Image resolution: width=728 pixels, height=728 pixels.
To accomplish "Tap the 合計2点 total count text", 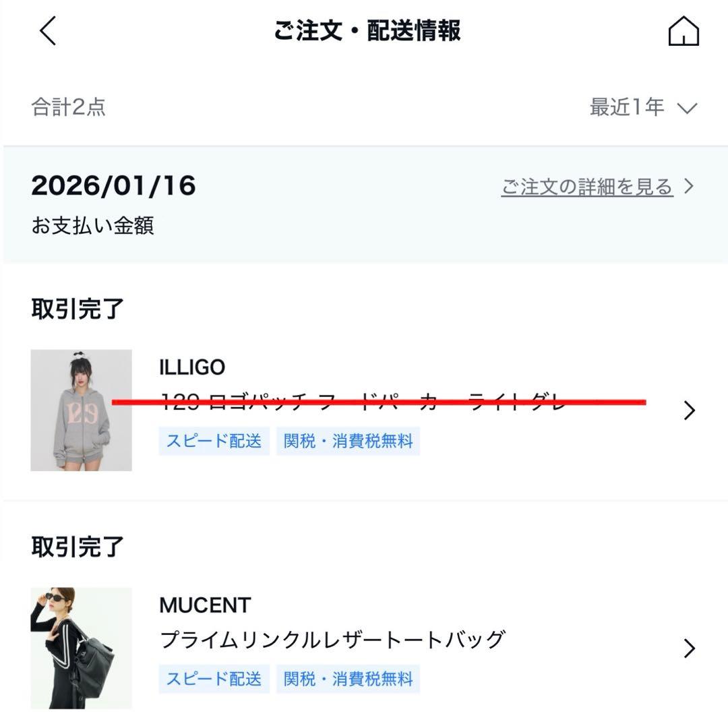I will (67, 107).
